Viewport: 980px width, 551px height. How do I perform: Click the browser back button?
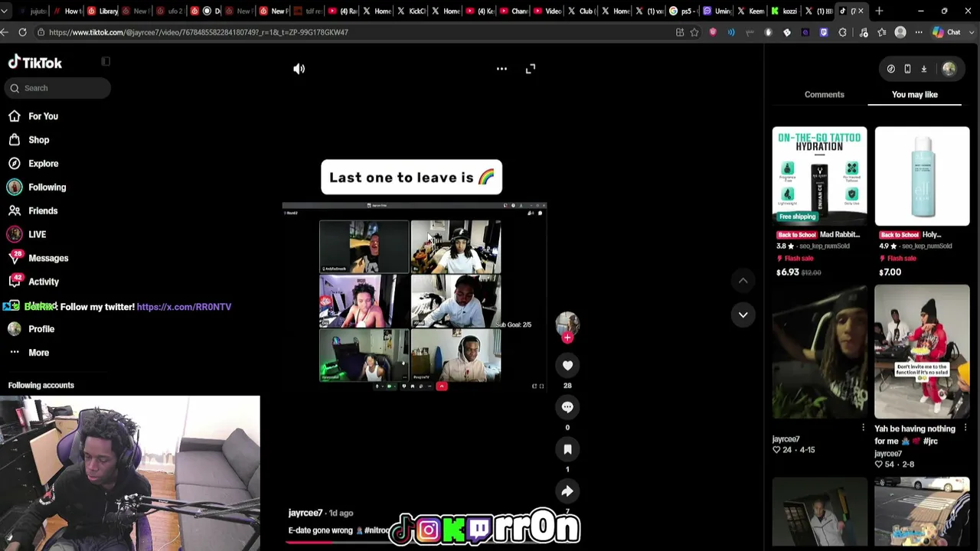click(5, 32)
